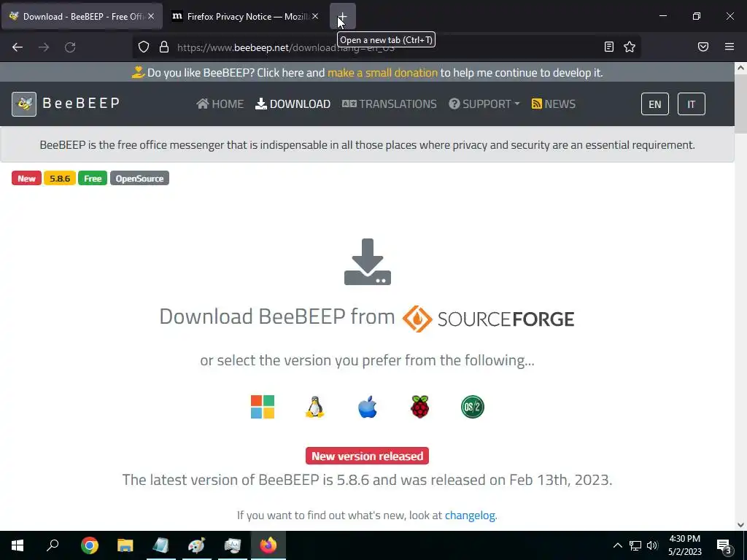
Task: Click the large download tray icon
Action: click(x=368, y=262)
